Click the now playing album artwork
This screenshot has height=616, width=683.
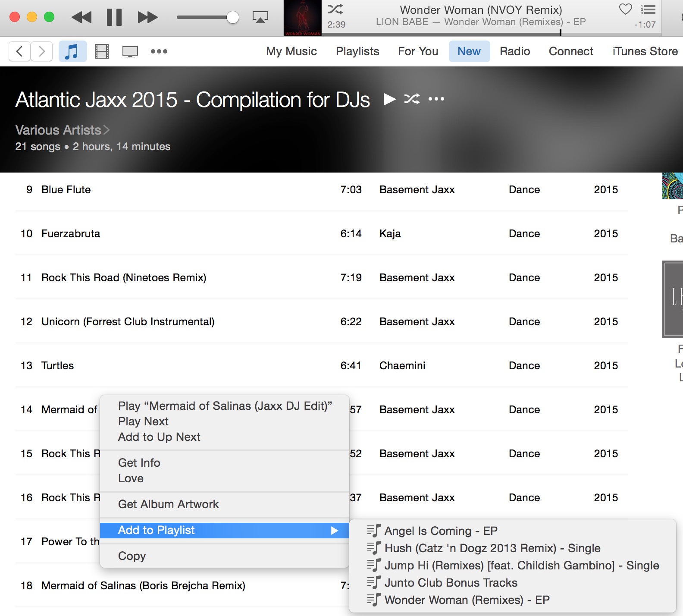pyautogui.click(x=303, y=18)
